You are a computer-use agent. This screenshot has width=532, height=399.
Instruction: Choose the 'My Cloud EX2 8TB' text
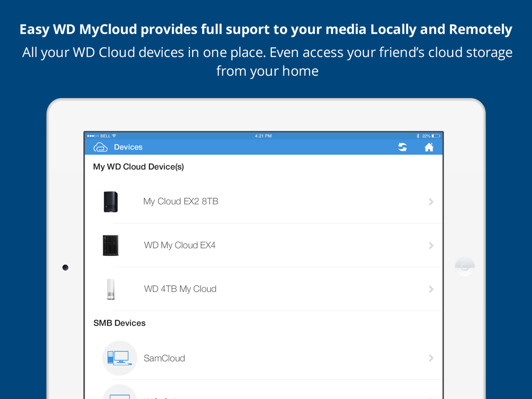pyautogui.click(x=180, y=202)
